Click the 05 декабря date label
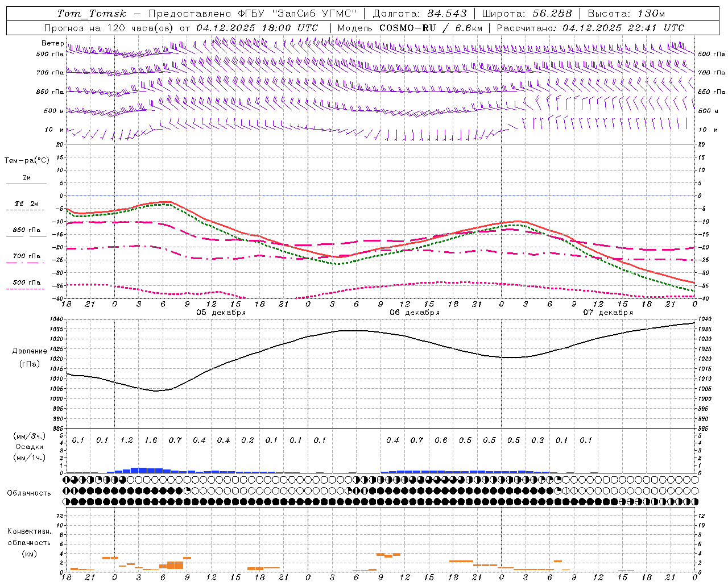 (x=221, y=313)
